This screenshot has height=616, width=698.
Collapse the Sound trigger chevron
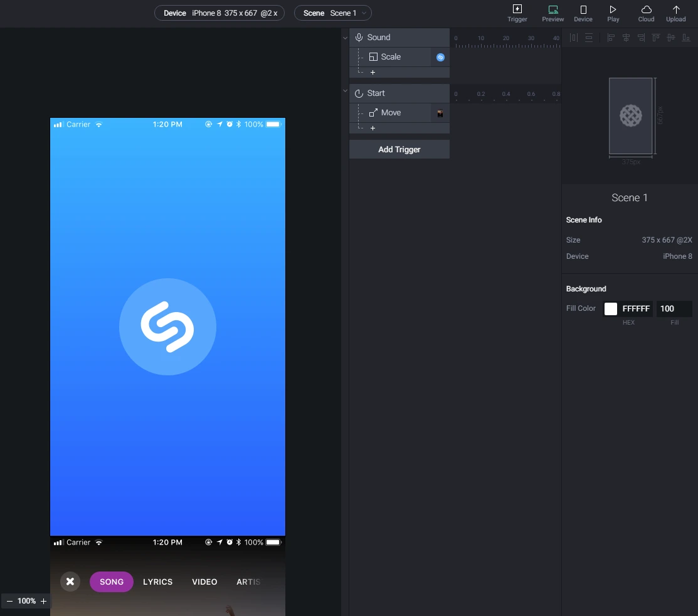(345, 38)
